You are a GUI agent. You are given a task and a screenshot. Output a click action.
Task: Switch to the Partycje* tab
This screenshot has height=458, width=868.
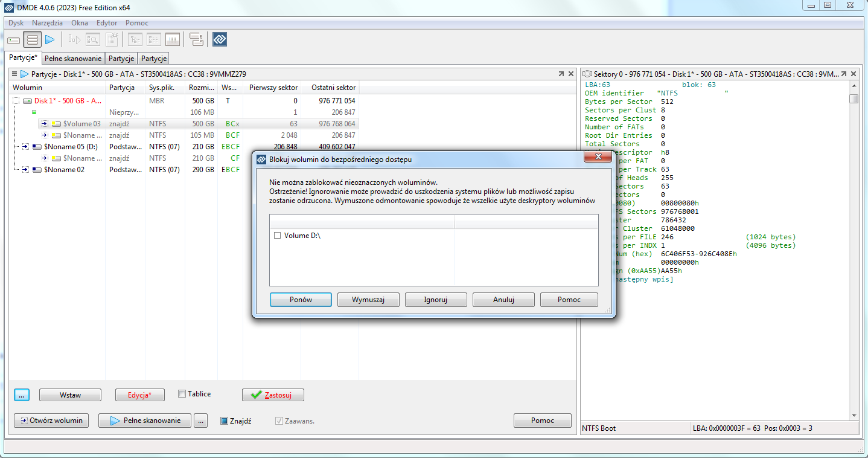[23, 58]
